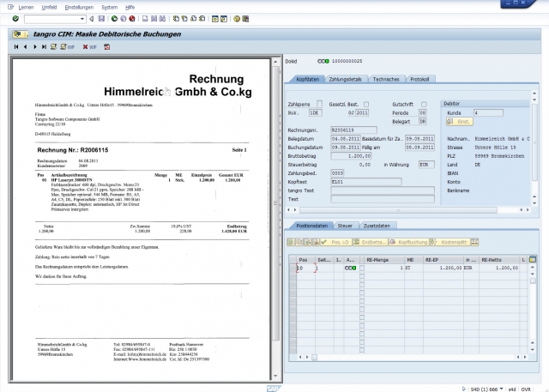Click the Fällig am date field
Screen dimensions: 549x392
pos(419,148)
